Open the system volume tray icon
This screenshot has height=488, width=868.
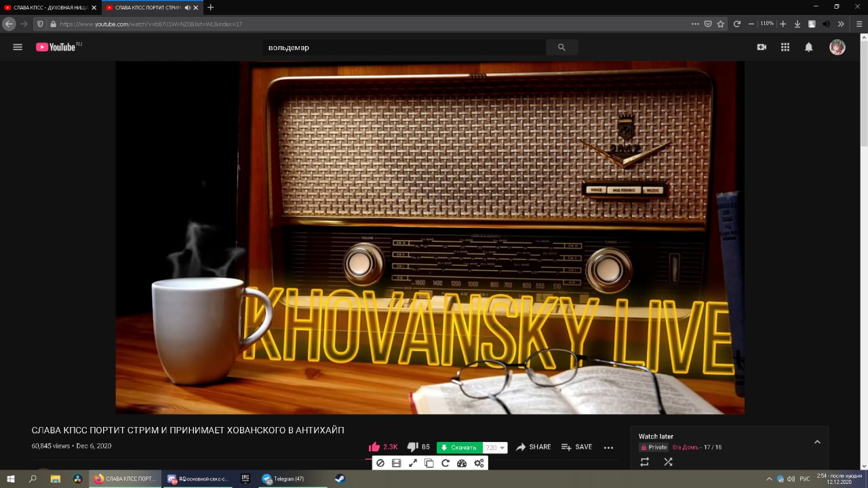[791, 479]
